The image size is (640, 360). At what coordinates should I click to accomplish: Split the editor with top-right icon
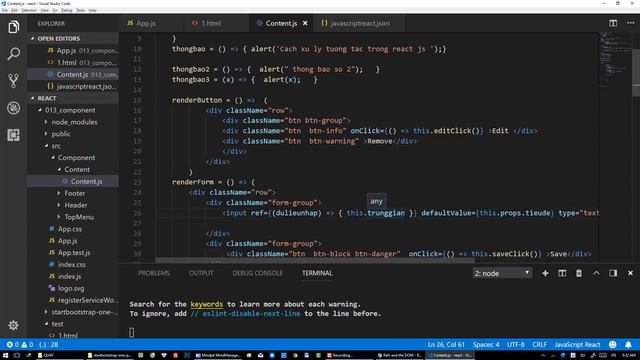tap(613, 23)
